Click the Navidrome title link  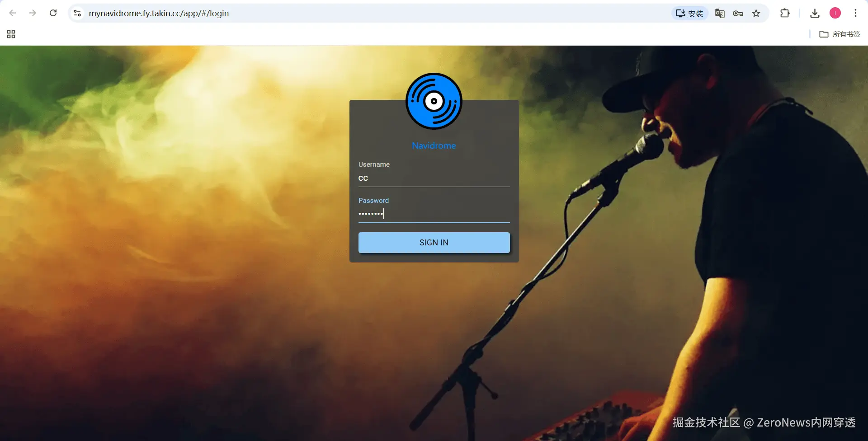point(434,145)
